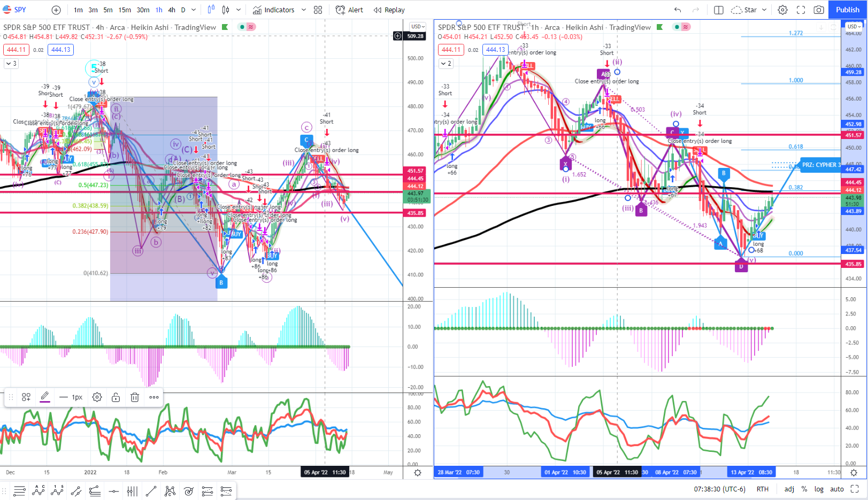Toggle right chart market status pill
Viewport: 868px width, 500px height.
pos(681,27)
